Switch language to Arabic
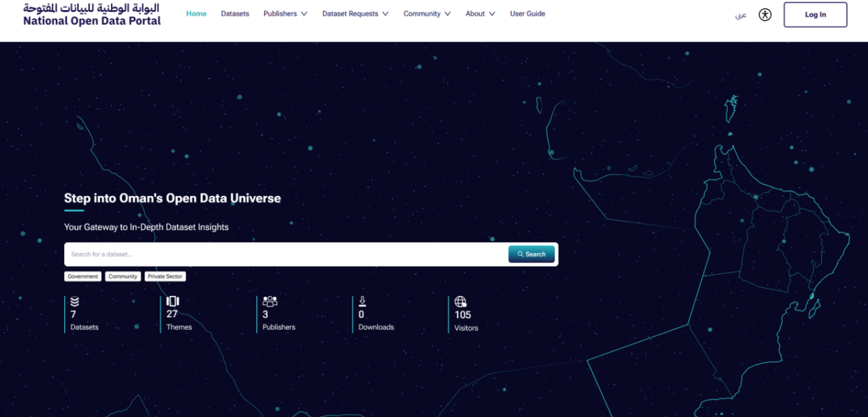 tap(741, 15)
